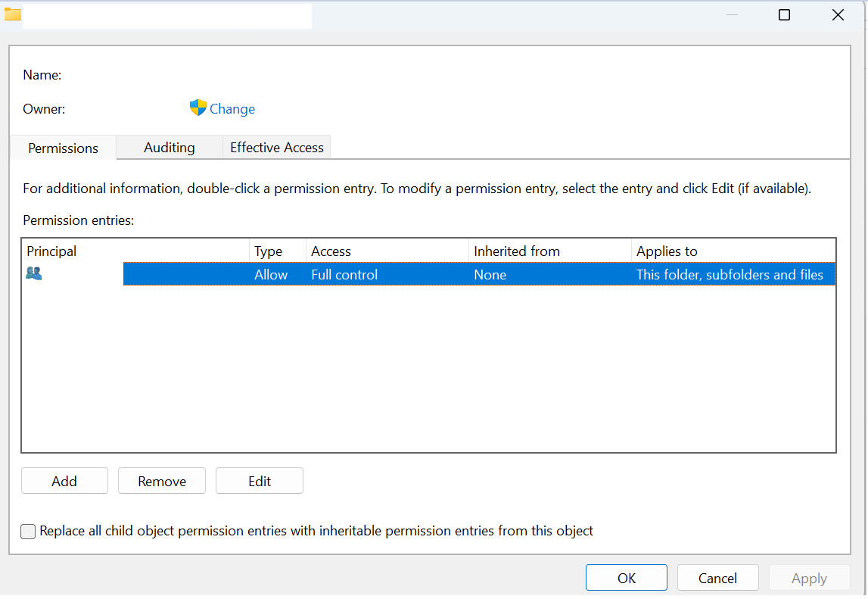Switch to the Auditing tab
Screen dimensions: 868x599
170,148
